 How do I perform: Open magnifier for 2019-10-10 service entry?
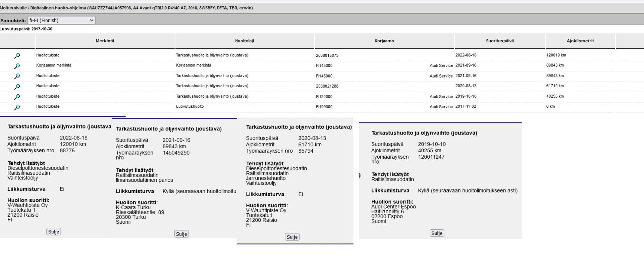17,97
